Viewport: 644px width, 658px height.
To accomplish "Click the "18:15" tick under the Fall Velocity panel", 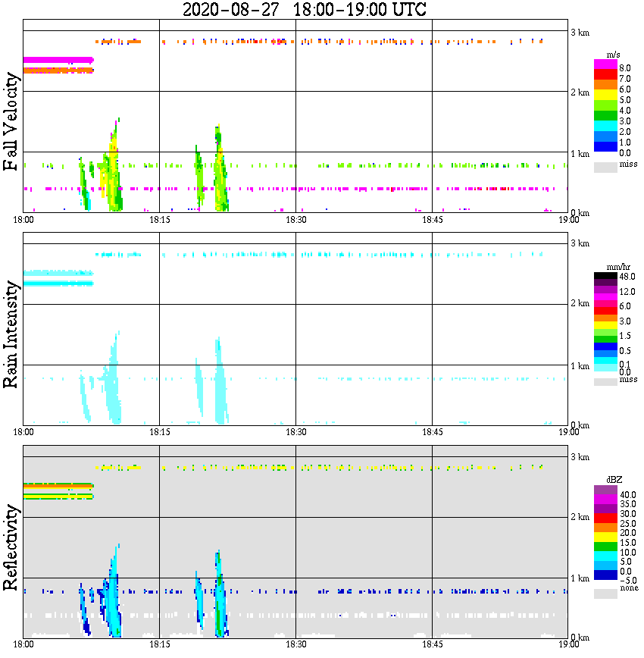I will [160, 220].
